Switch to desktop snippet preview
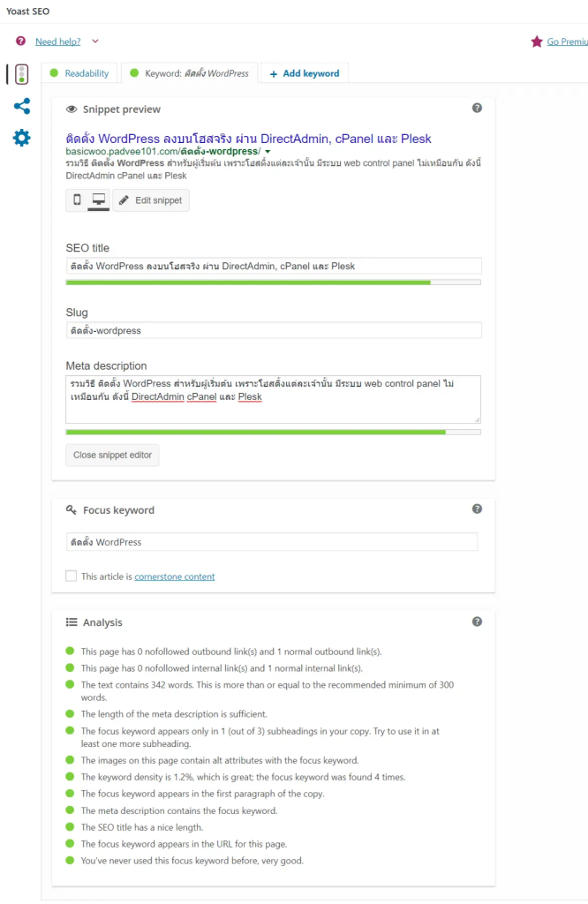 [98, 200]
